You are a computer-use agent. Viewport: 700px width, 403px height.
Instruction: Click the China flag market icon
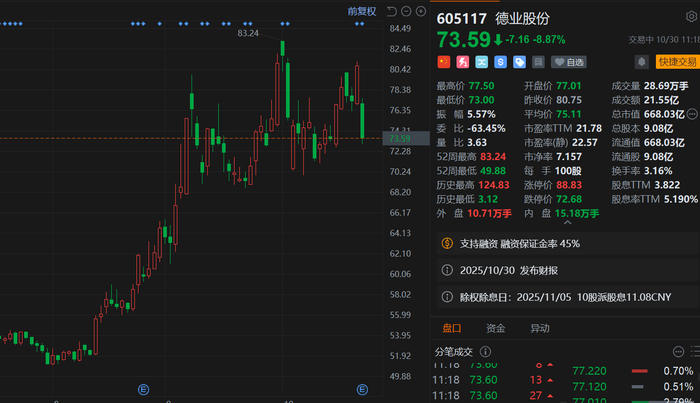(x=444, y=62)
